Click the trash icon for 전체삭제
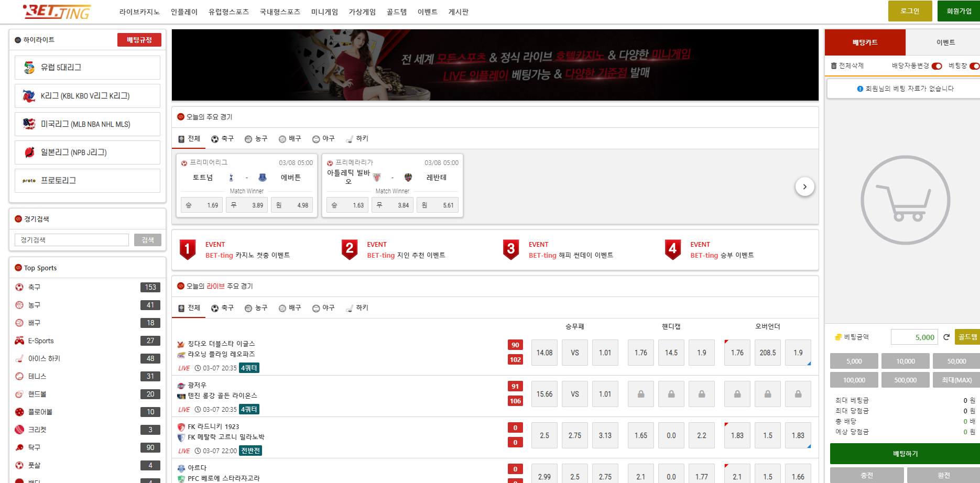Screen dimensions: 980x483 pos(834,65)
